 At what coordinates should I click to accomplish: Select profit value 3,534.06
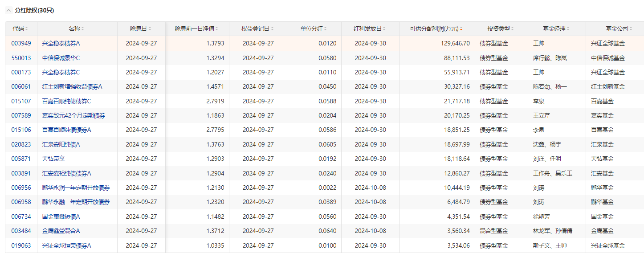coord(457,245)
